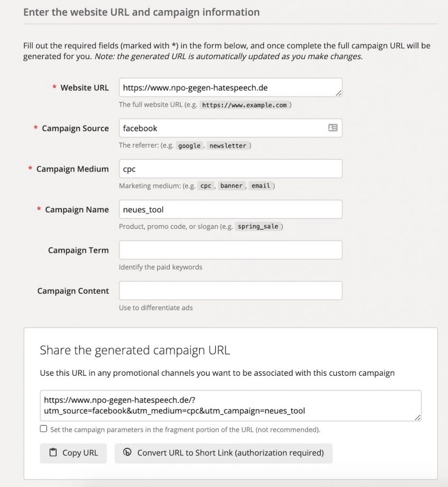
Task: Select the Campaign Medium text field
Action: point(230,169)
